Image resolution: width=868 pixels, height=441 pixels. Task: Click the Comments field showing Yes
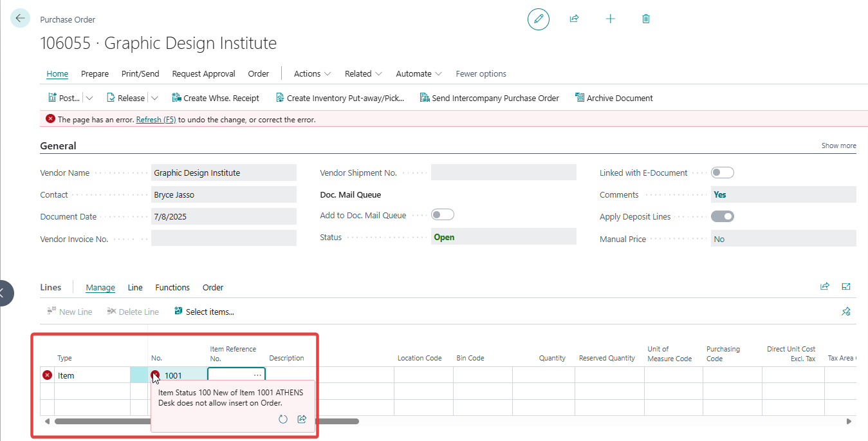(784, 194)
